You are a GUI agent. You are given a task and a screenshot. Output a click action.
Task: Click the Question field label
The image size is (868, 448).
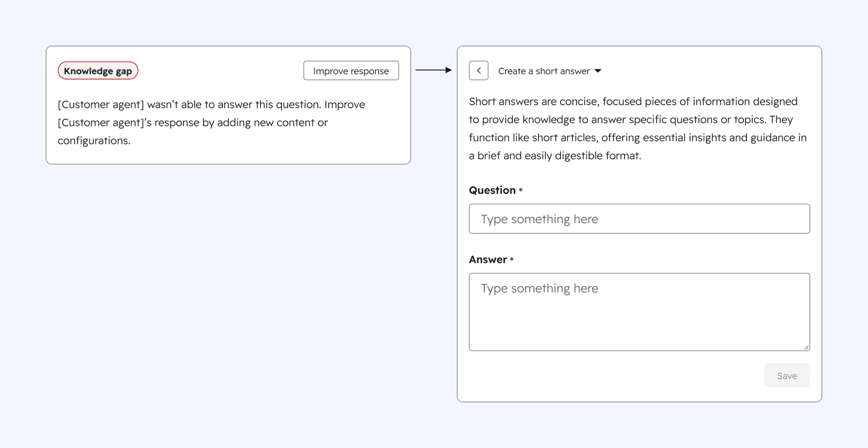(x=492, y=190)
